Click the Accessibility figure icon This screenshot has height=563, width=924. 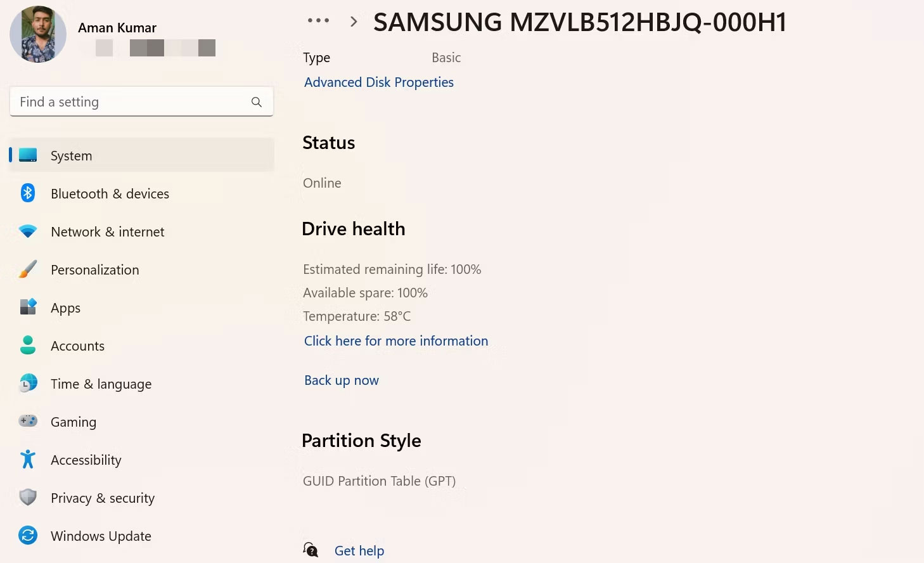pos(28,459)
